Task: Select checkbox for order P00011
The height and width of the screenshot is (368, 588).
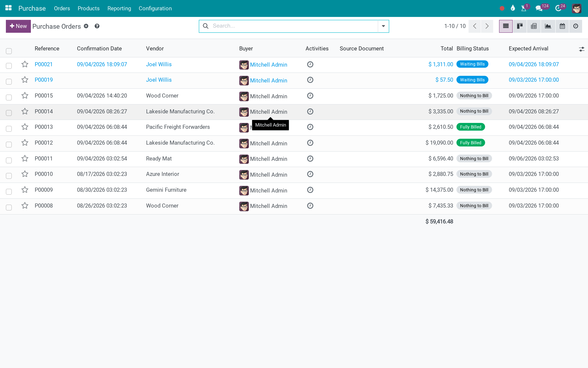Action: [x=9, y=160]
